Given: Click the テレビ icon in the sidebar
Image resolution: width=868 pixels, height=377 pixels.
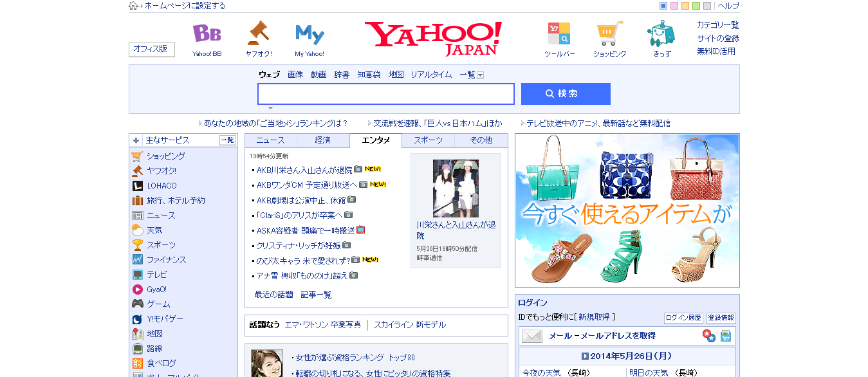Looking at the screenshot, I should (137, 275).
